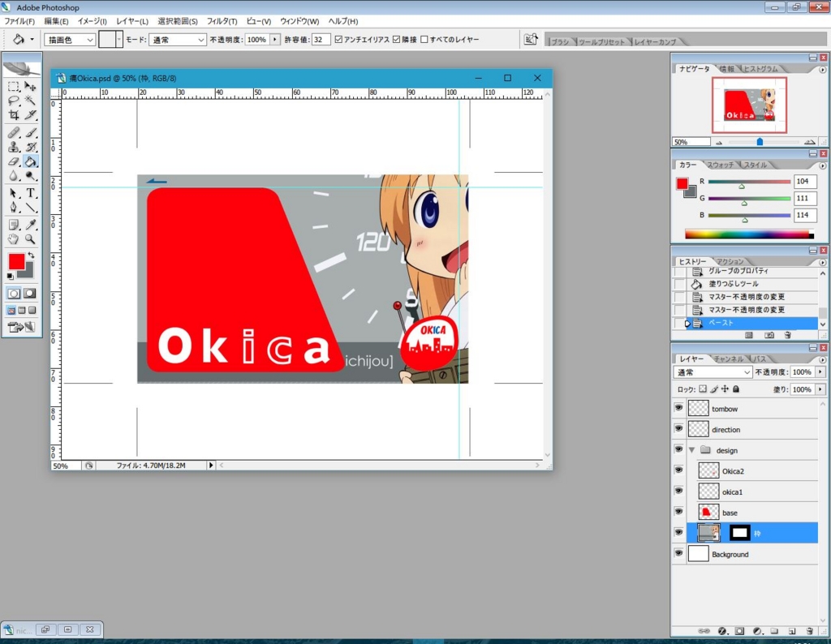This screenshot has width=831, height=644.
Task: Select the Paint Bucket tool in toolbox
Action: (x=30, y=161)
